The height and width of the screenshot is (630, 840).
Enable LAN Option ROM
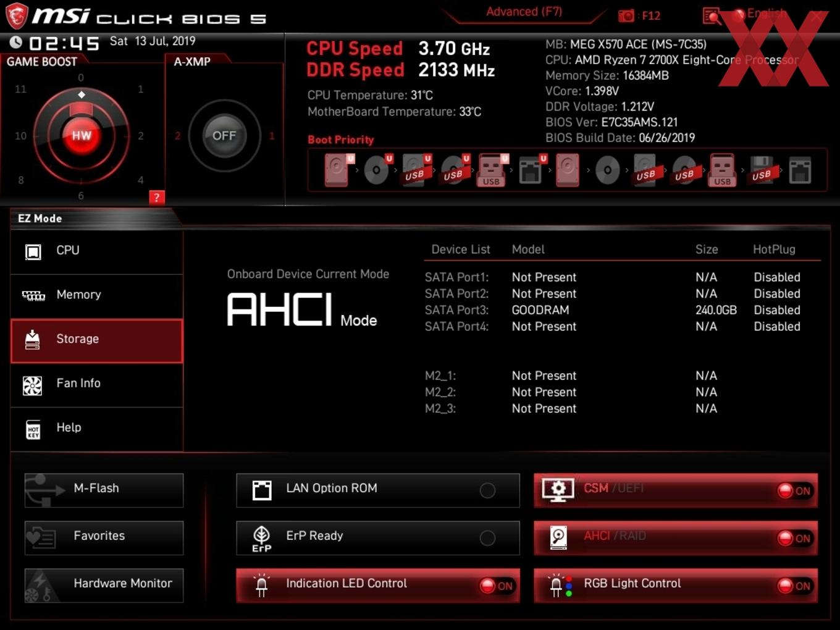[x=378, y=490]
